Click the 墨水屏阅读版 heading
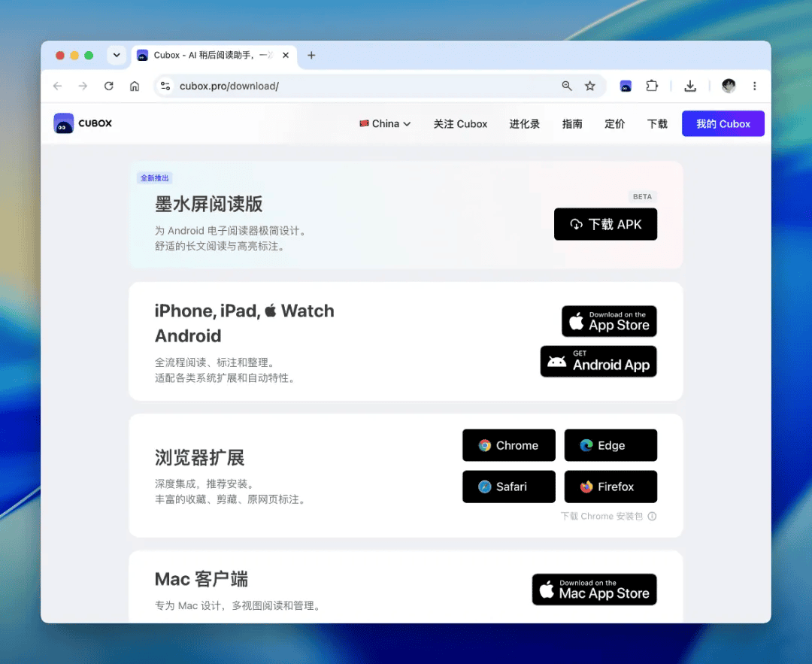This screenshot has height=664, width=812. click(209, 204)
